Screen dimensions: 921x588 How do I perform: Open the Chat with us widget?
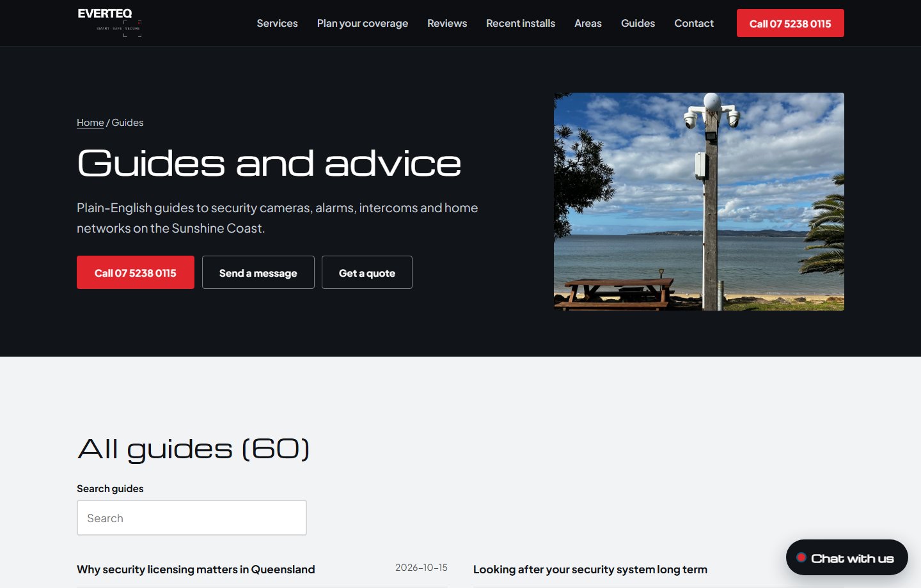(847, 557)
